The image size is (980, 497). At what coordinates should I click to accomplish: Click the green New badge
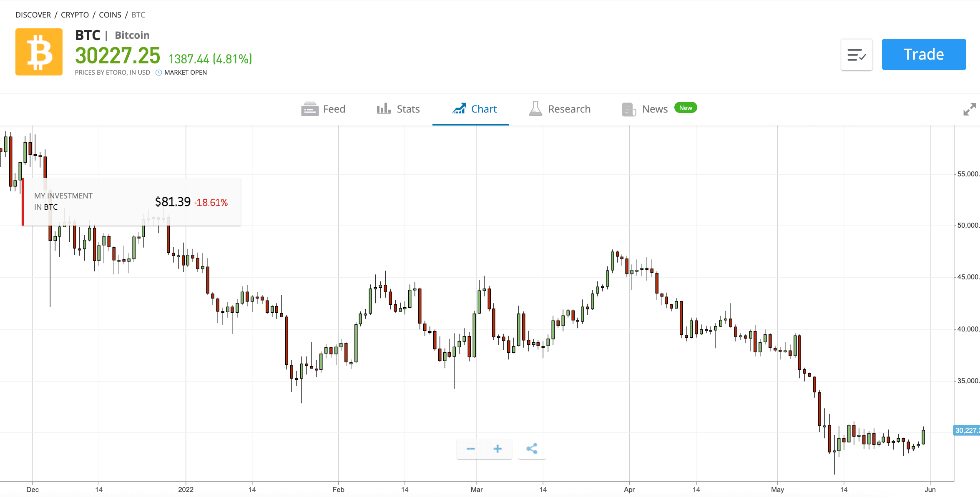coord(686,108)
